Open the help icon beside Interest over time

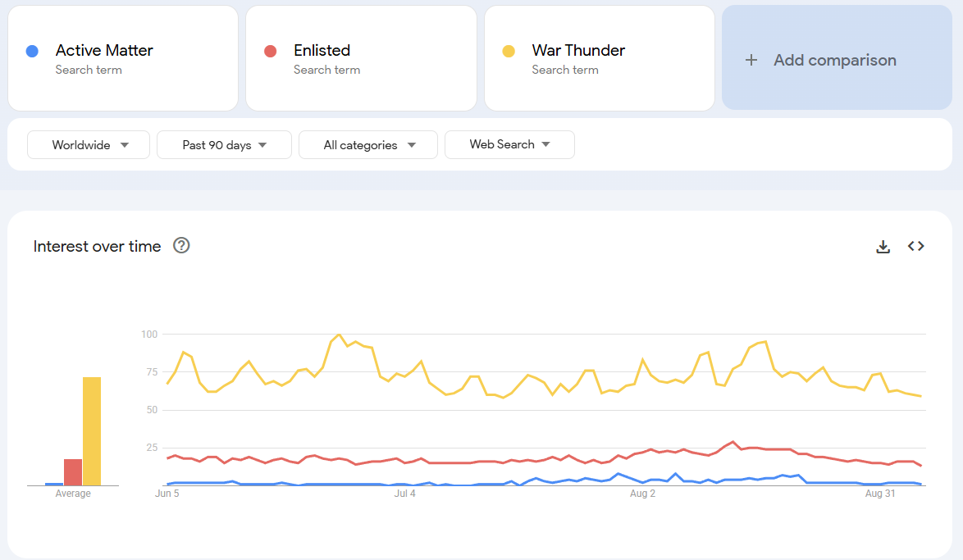[181, 246]
